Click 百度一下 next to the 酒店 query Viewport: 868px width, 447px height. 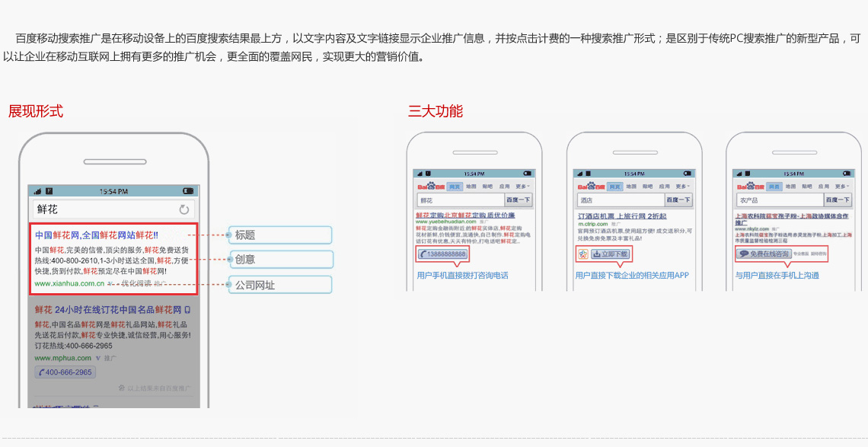click(x=678, y=200)
